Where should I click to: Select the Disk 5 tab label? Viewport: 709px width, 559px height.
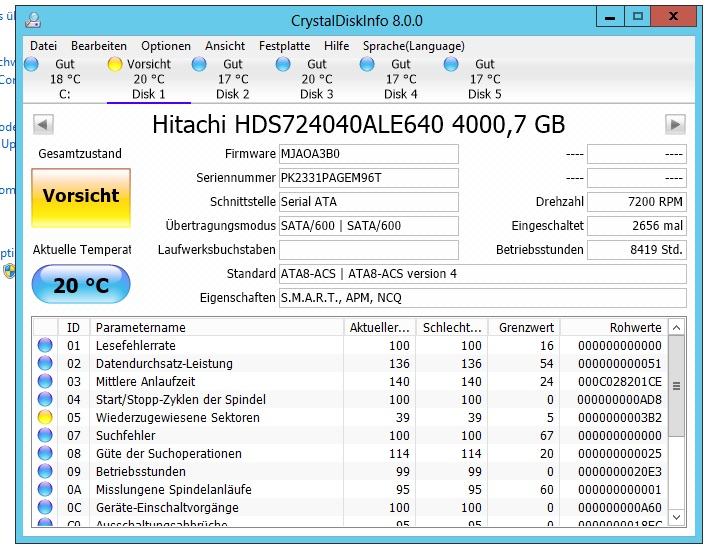click(x=484, y=94)
